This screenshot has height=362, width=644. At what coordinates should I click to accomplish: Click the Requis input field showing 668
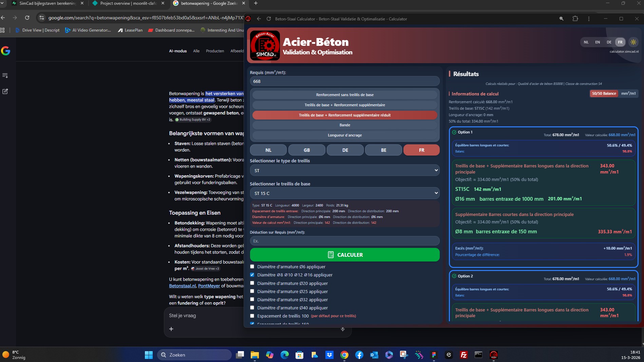[x=344, y=81]
